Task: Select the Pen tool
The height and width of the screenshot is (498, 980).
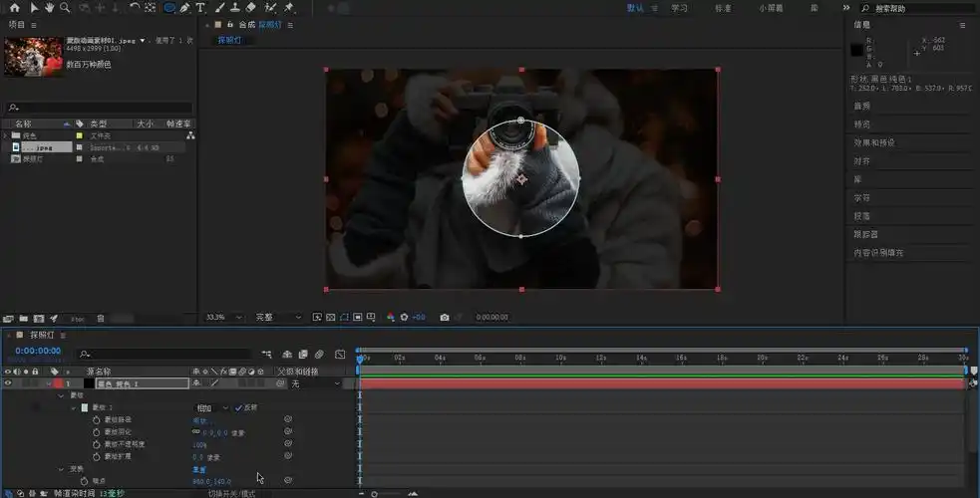Action: click(185, 8)
